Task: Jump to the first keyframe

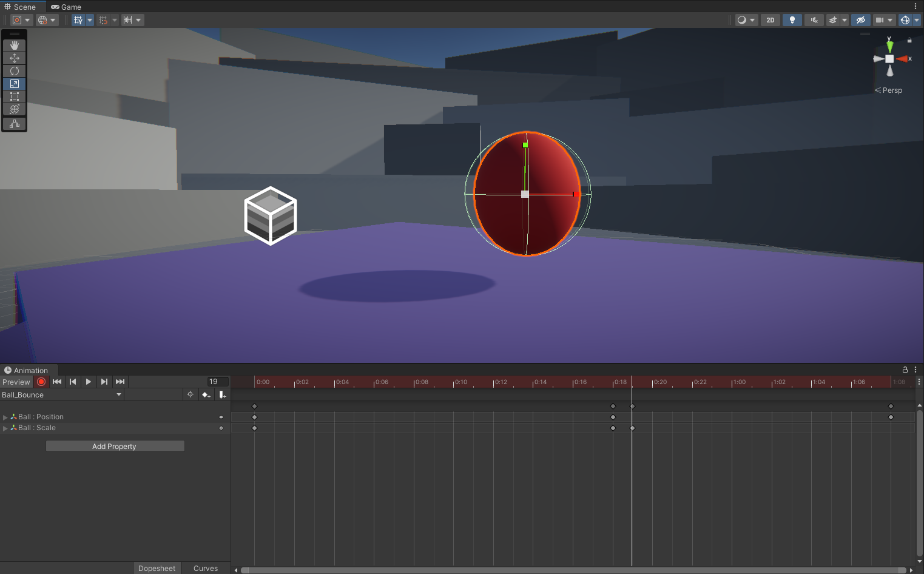Action: pyautogui.click(x=57, y=382)
